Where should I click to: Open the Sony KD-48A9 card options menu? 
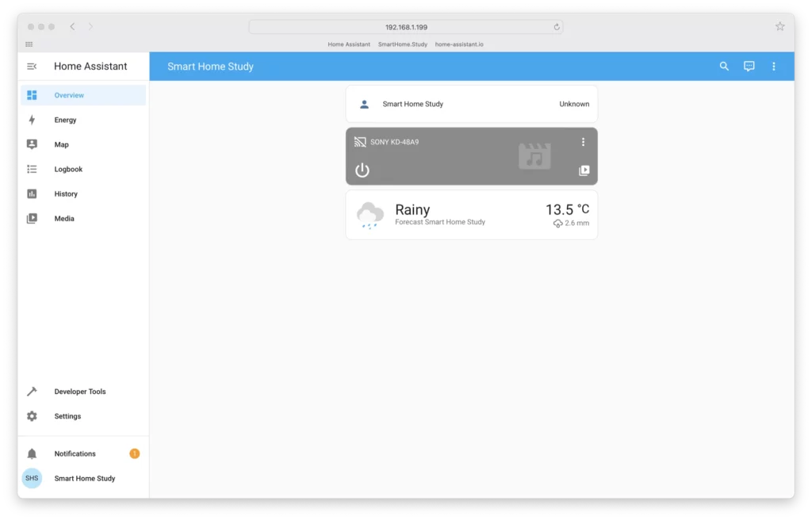(583, 142)
